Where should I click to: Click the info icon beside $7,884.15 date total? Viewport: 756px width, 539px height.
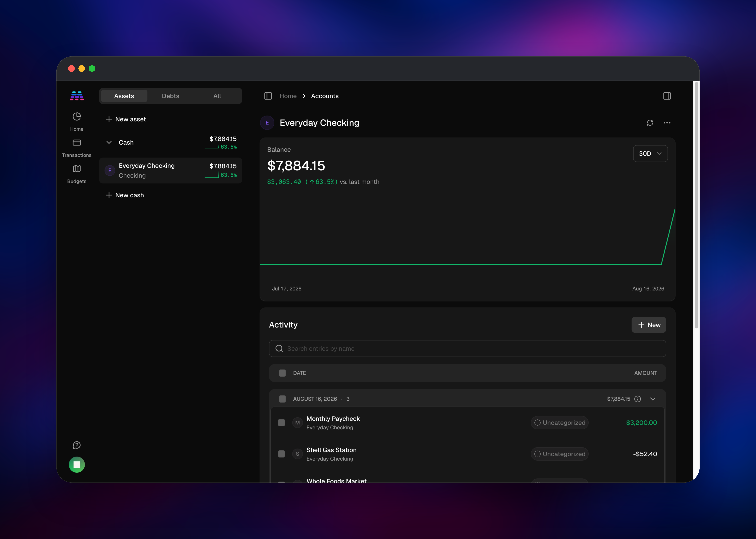pyautogui.click(x=637, y=399)
